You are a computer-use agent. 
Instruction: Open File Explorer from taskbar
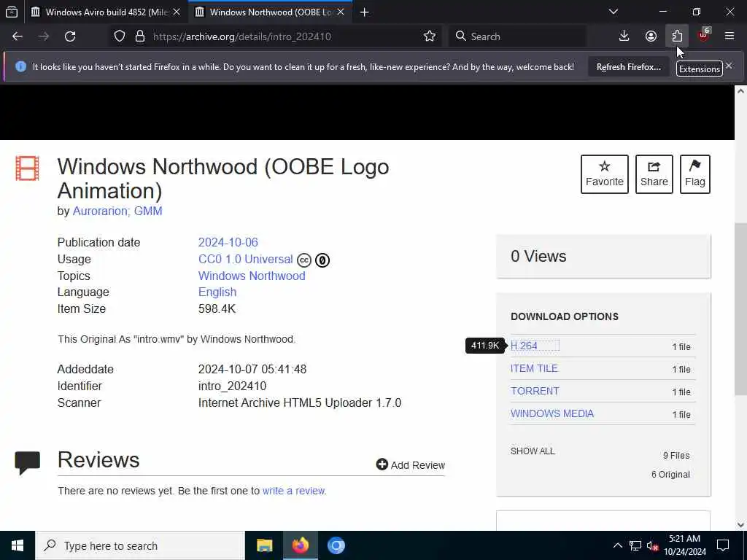[x=264, y=545]
